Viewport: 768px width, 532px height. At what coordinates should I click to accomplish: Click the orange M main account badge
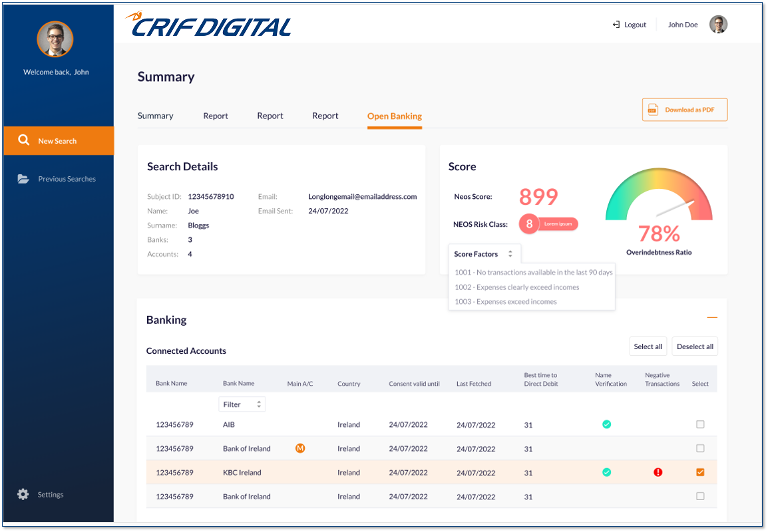[x=300, y=448]
